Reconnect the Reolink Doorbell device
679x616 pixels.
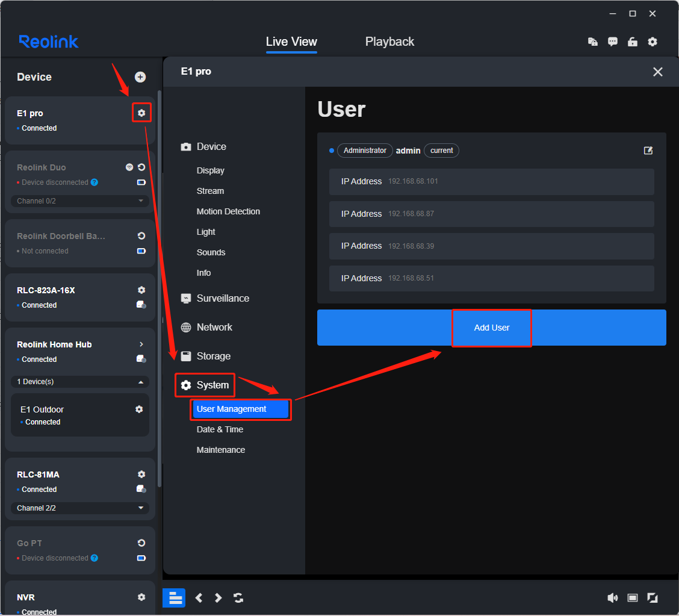[x=141, y=236]
